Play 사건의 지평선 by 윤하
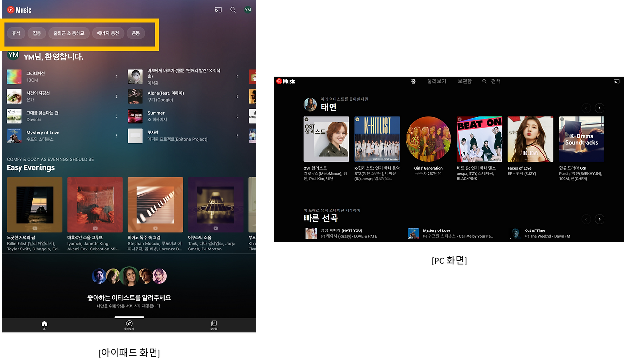 (x=14, y=96)
